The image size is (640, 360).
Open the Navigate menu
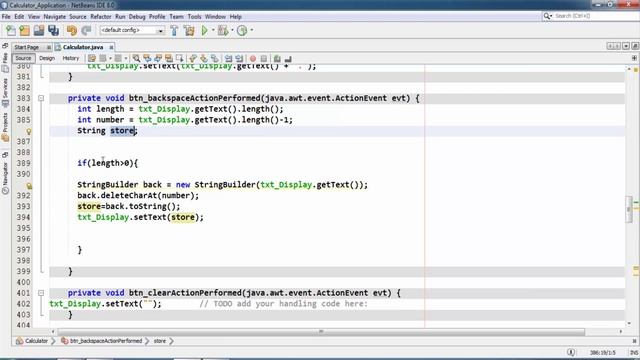pos(55,17)
